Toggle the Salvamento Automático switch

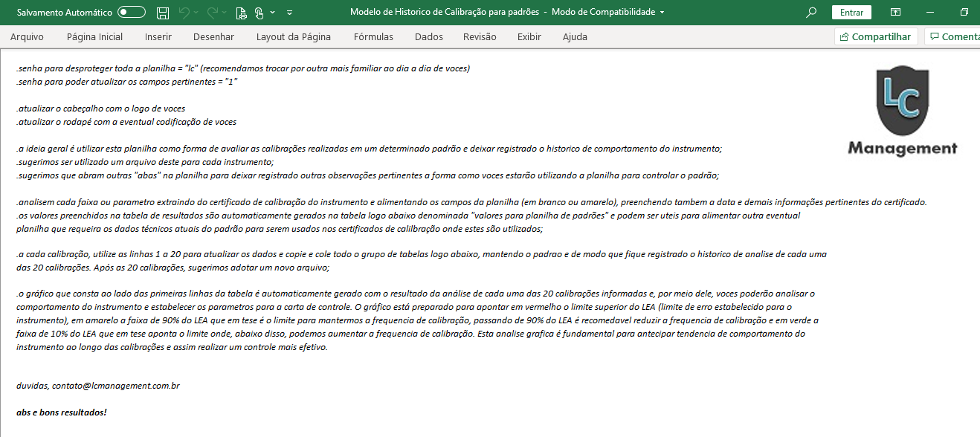tap(132, 13)
